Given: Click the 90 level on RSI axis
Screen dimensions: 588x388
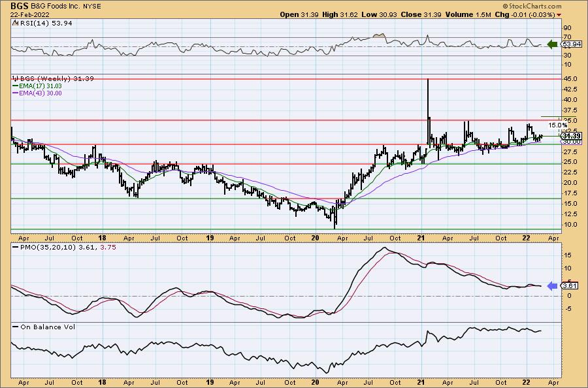Looking at the screenshot, I should (568, 28).
